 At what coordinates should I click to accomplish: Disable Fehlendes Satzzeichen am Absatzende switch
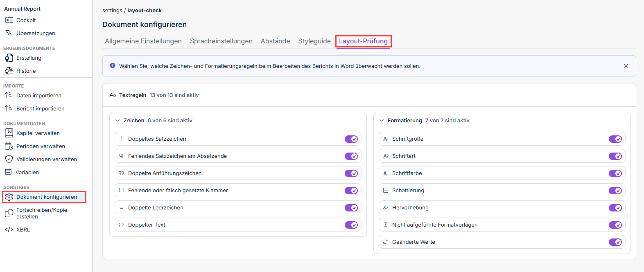point(351,156)
